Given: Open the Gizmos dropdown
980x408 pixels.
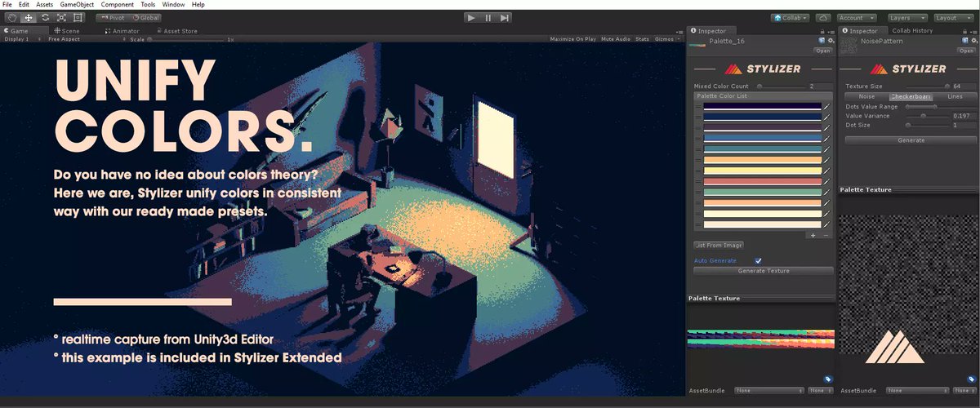Looking at the screenshot, I should [666, 38].
